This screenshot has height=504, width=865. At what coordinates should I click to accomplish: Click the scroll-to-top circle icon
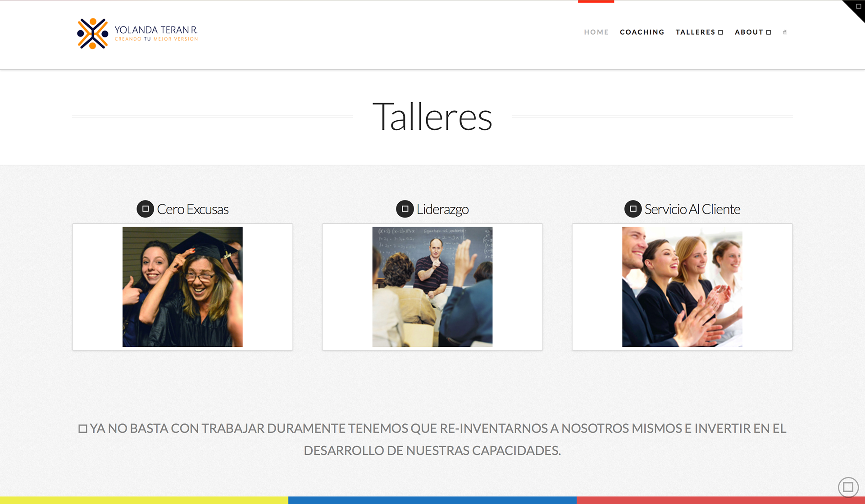[848, 487]
